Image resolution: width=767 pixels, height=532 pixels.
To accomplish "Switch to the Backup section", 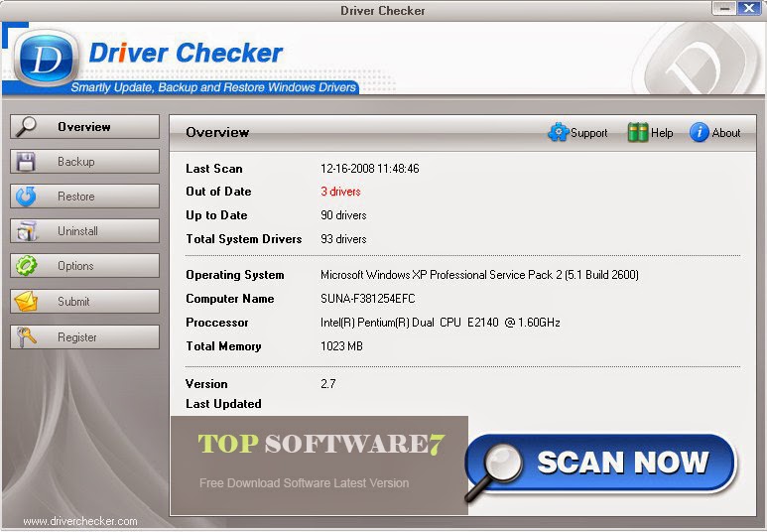I will pos(84,162).
